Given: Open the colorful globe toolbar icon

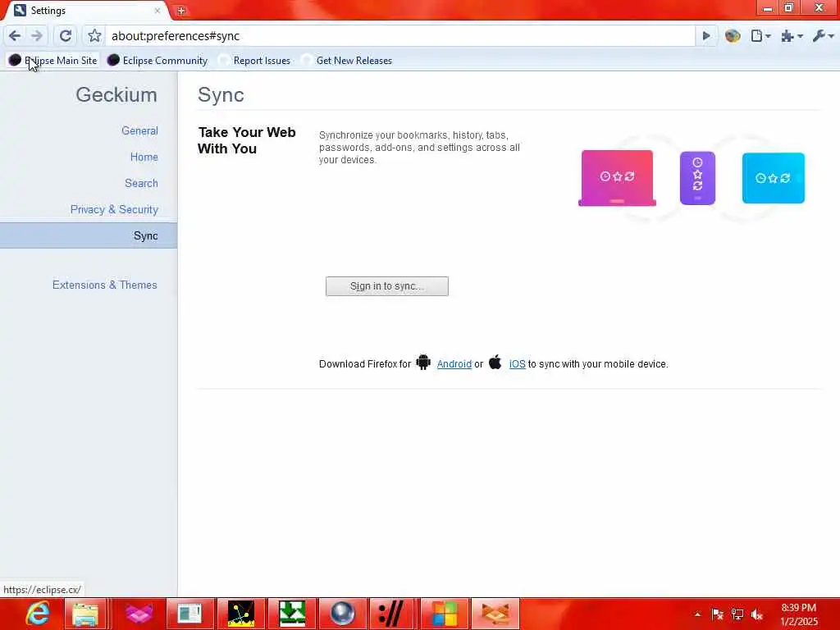Looking at the screenshot, I should (733, 36).
